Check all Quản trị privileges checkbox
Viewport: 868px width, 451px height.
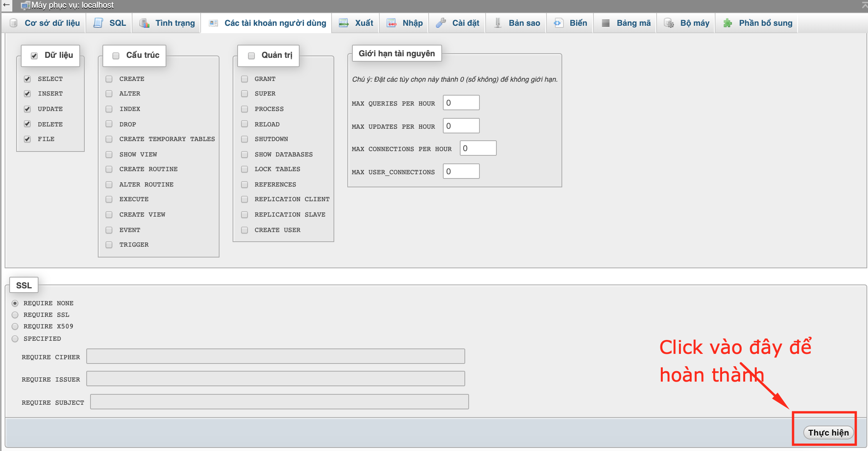251,56
